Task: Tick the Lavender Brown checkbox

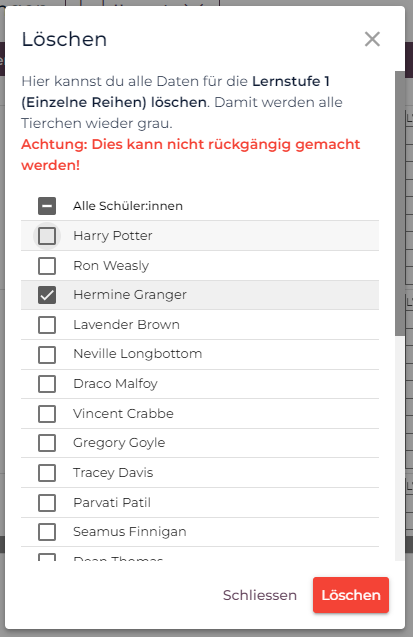Action: [47, 325]
